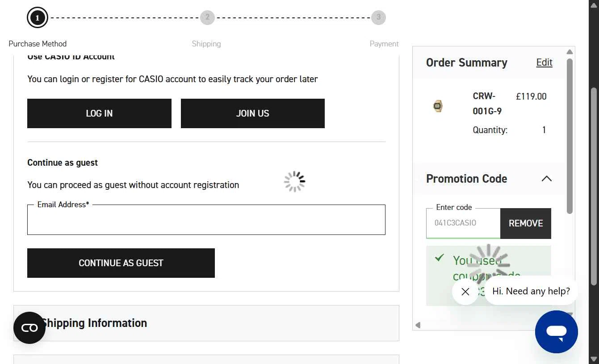Click CONTINUE AS GUEST button
The height and width of the screenshot is (364, 599).
point(121,263)
